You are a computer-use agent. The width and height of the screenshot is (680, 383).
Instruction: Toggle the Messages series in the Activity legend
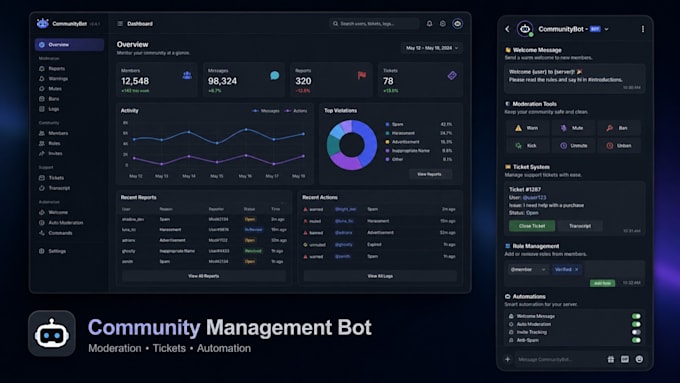point(265,111)
